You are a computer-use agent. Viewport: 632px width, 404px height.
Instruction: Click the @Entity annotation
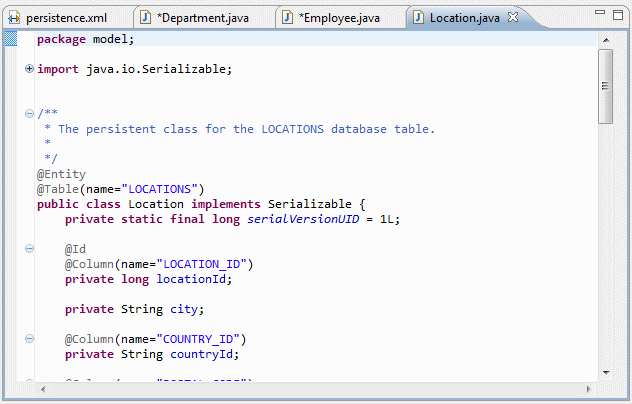61,174
